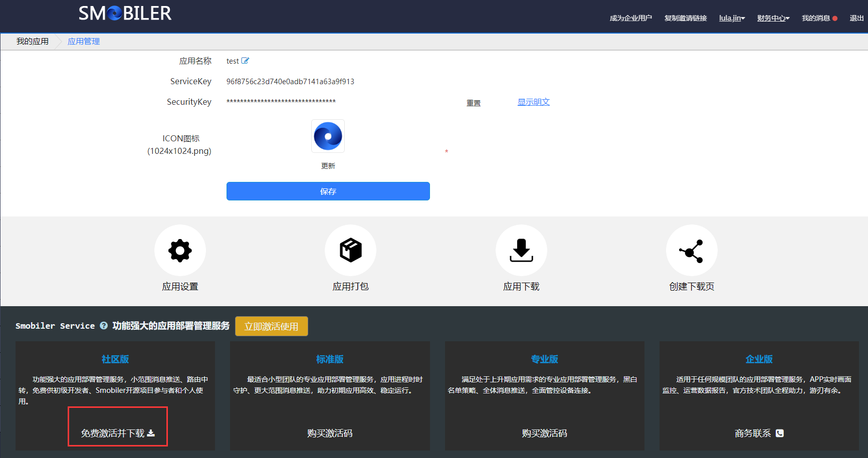Click the app name value test
The width and height of the screenshot is (868, 458).
(x=233, y=61)
